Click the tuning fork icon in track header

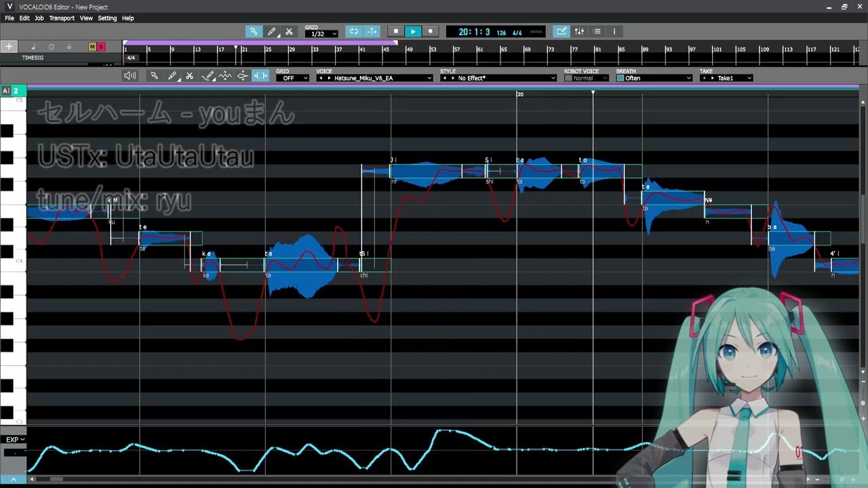tap(68, 47)
